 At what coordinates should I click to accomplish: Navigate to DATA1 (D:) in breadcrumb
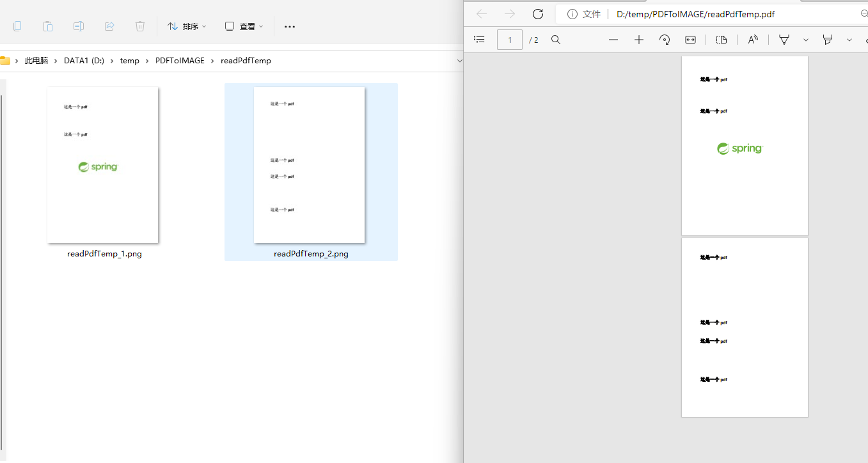84,61
